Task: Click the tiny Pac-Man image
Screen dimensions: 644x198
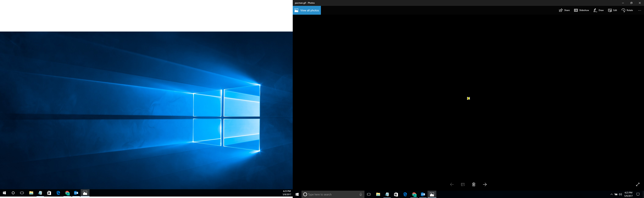Action: tap(469, 98)
